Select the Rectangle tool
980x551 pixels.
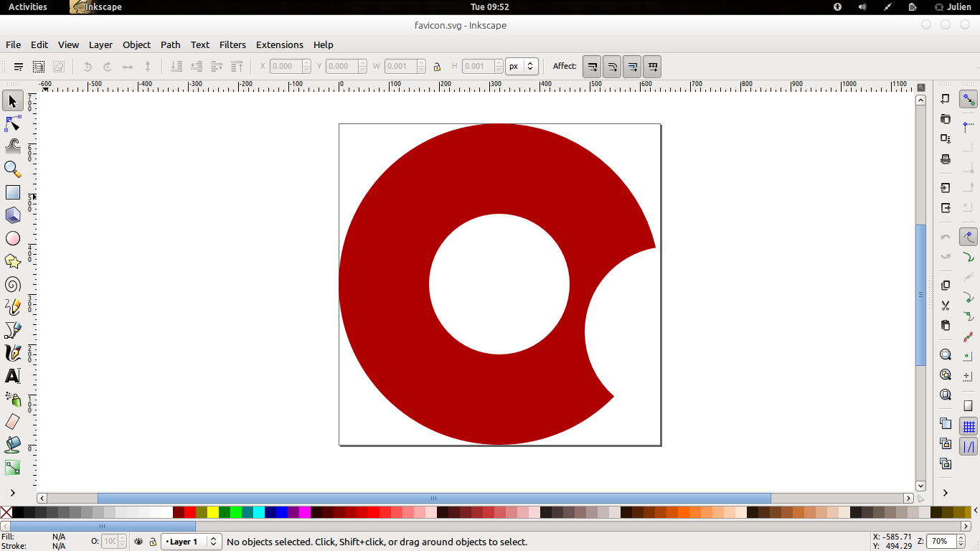tap(12, 192)
